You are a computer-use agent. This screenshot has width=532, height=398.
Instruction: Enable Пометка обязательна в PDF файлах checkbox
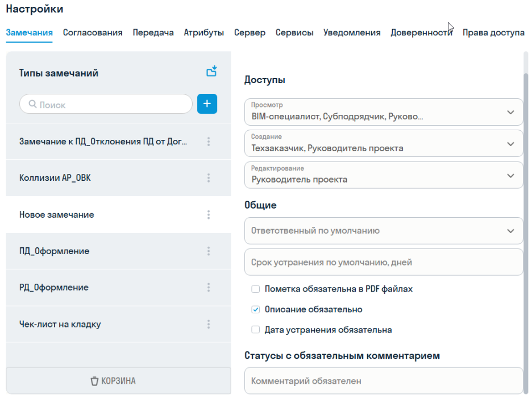coord(256,289)
